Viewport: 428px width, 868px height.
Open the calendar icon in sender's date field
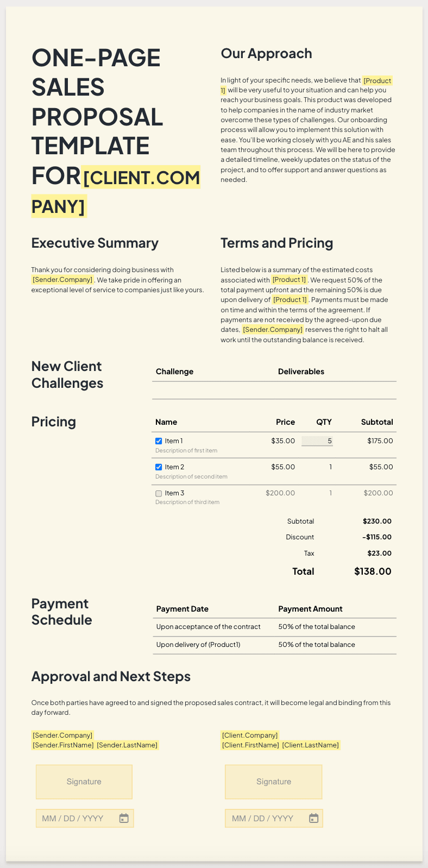[124, 818]
